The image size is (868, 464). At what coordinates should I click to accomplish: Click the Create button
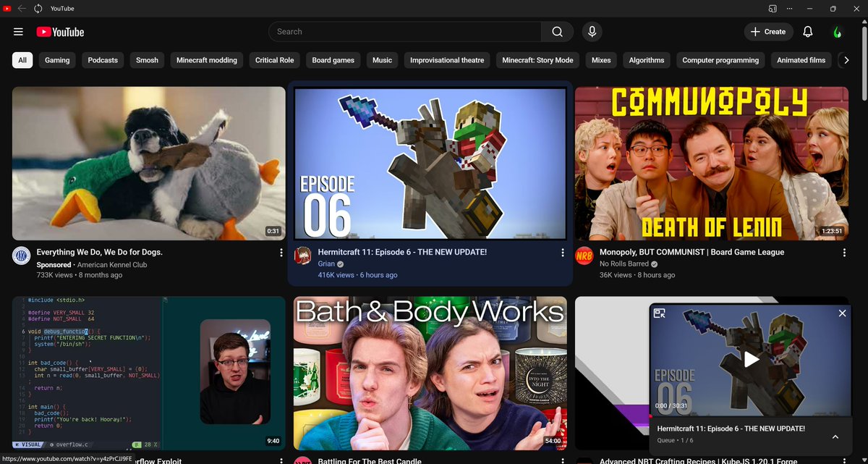pyautogui.click(x=768, y=32)
